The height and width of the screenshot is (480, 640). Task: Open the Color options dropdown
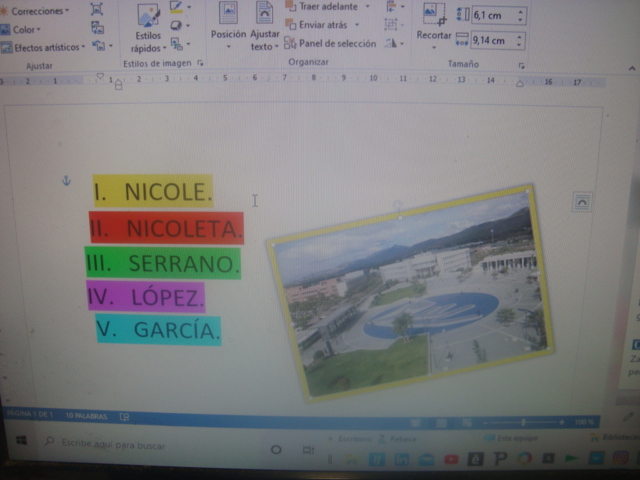coord(20,29)
